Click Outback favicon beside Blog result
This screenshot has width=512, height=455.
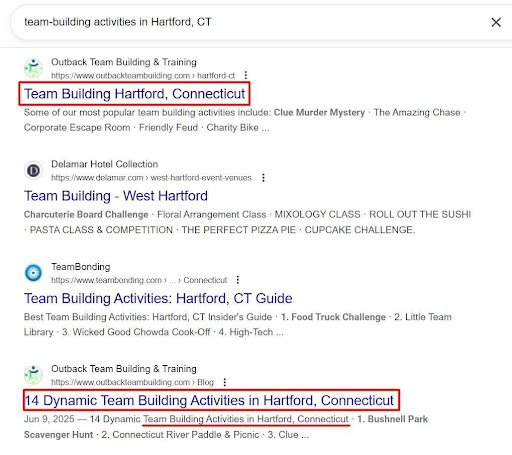[33, 375]
